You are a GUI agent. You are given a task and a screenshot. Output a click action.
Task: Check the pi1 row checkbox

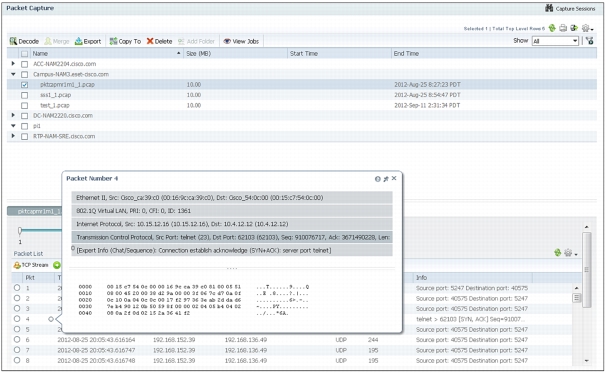pos(24,126)
